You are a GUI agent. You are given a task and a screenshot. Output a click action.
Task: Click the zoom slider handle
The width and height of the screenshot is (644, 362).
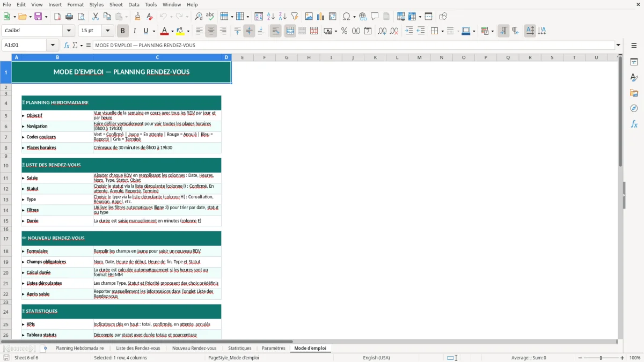pos(601,358)
